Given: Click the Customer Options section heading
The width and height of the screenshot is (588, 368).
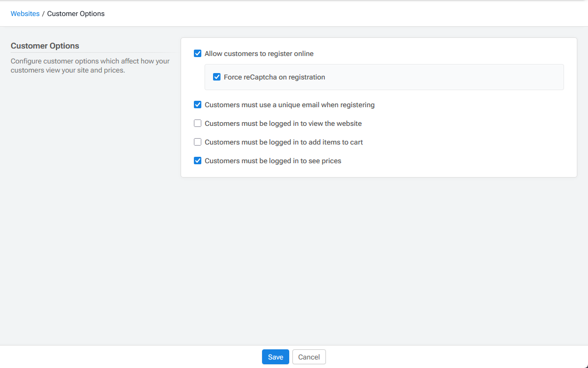Looking at the screenshot, I should pos(45,46).
